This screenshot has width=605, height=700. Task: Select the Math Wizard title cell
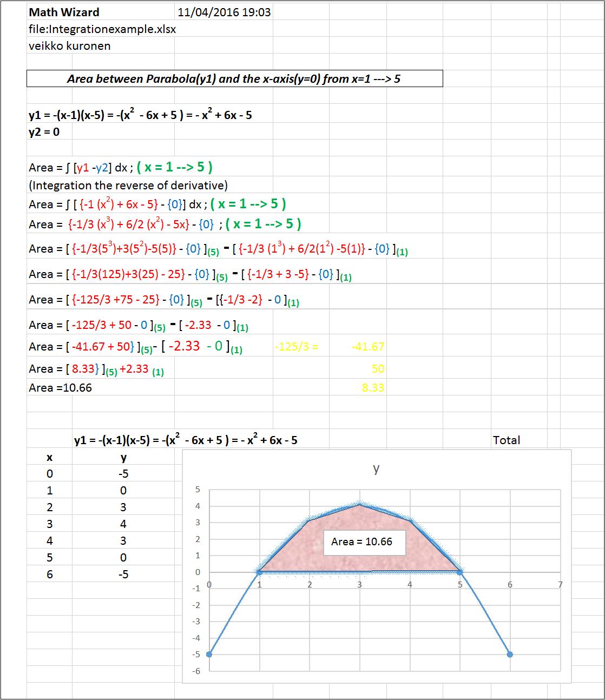tap(64, 12)
